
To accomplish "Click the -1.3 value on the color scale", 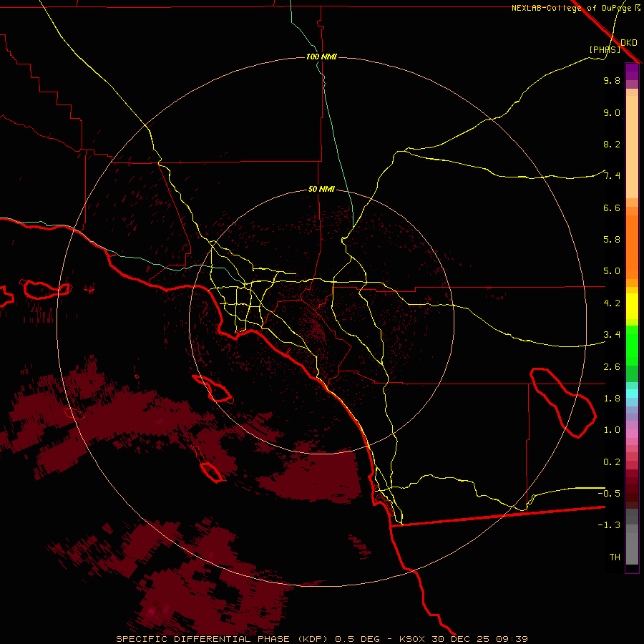I will 609,525.
